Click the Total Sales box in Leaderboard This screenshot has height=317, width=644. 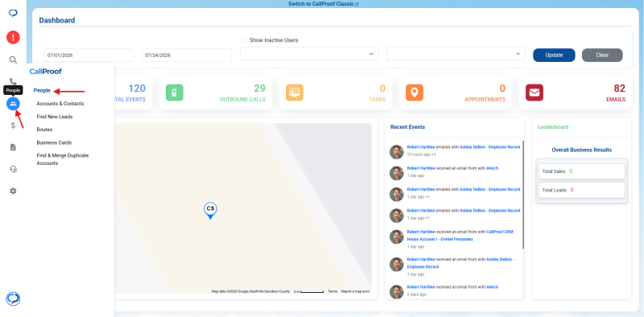581,171
